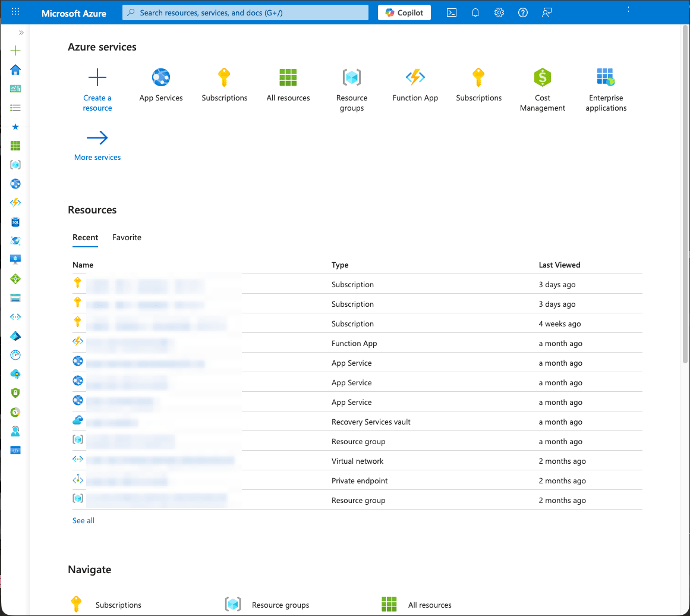The height and width of the screenshot is (616, 690).
Task: Focus the search resources and services box
Action: click(245, 12)
